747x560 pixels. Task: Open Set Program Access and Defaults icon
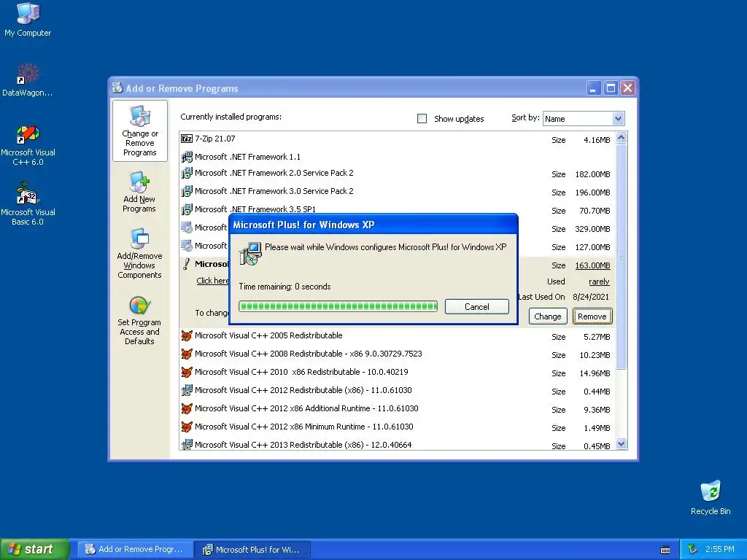coord(139,320)
